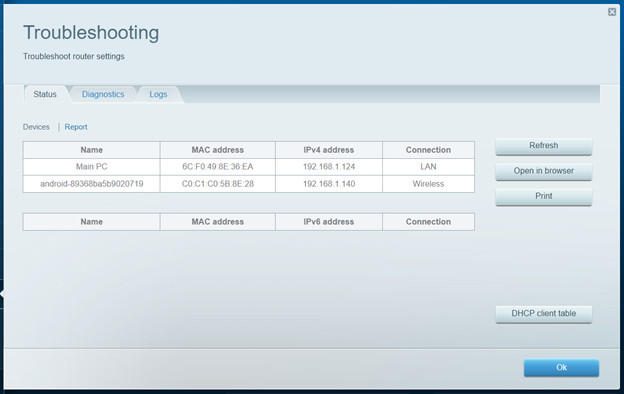This screenshot has height=394, width=624.
Task: Open the DHCP client table
Action: (544, 314)
